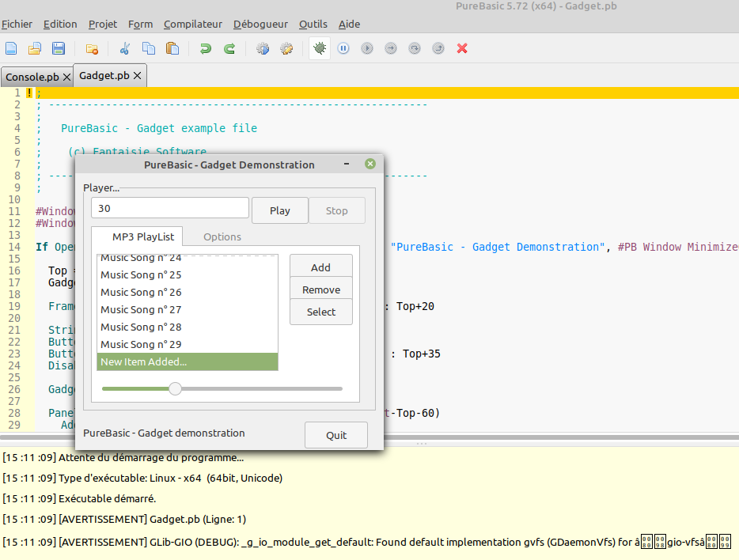This screenshot has width=739, height=560.
Task: Click debugger Step Over icon
Action: [x=415, y=48]
